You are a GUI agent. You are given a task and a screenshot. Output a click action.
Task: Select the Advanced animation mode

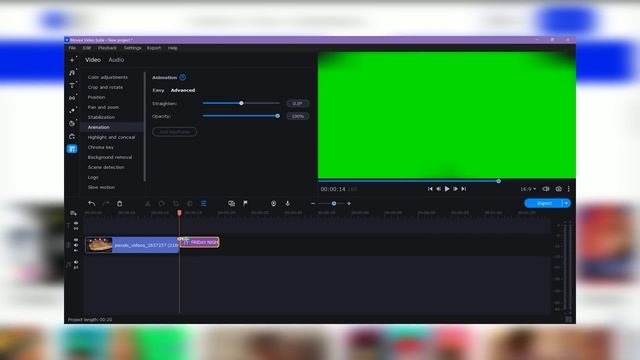tap(182, 90)
